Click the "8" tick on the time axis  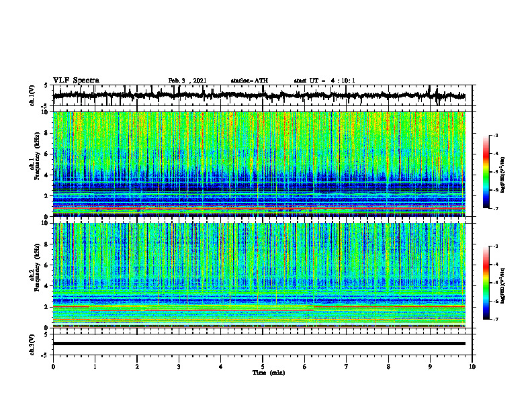[388, 367]
